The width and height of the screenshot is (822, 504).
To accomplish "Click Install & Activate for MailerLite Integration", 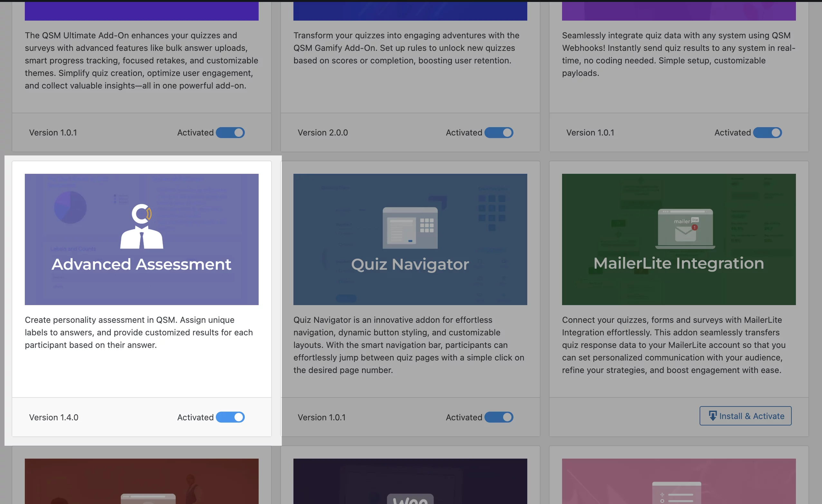I will point(745,416).
